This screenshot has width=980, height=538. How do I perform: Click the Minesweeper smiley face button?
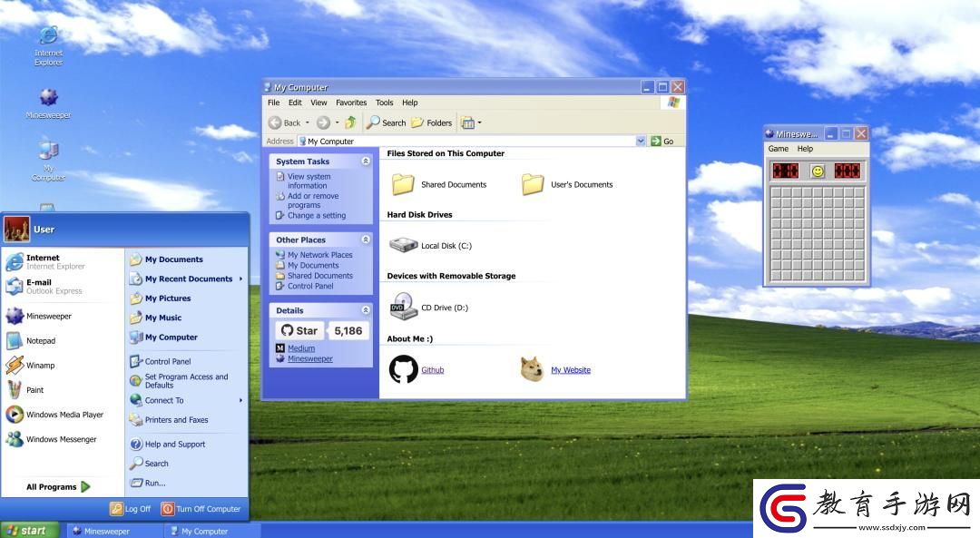point(818,171)
